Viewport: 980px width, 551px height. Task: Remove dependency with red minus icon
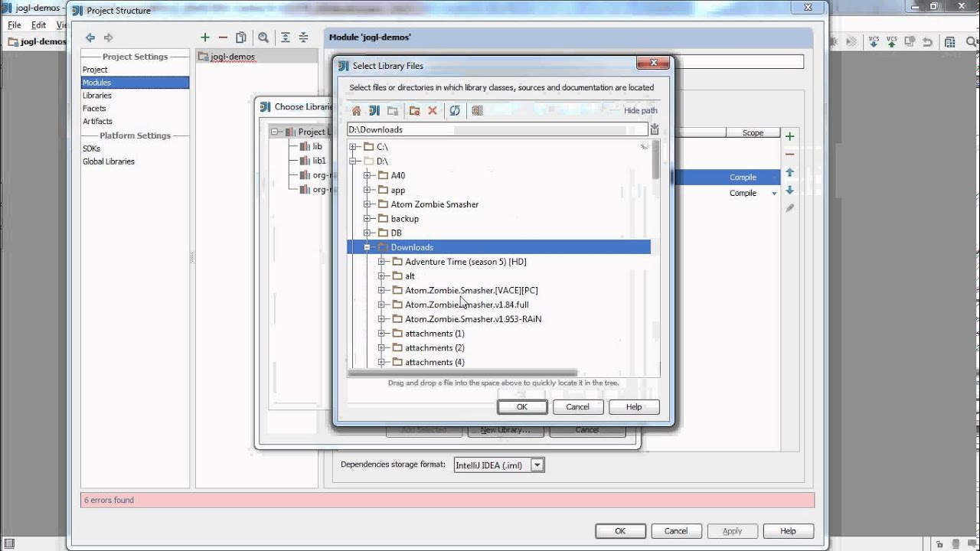790,155
